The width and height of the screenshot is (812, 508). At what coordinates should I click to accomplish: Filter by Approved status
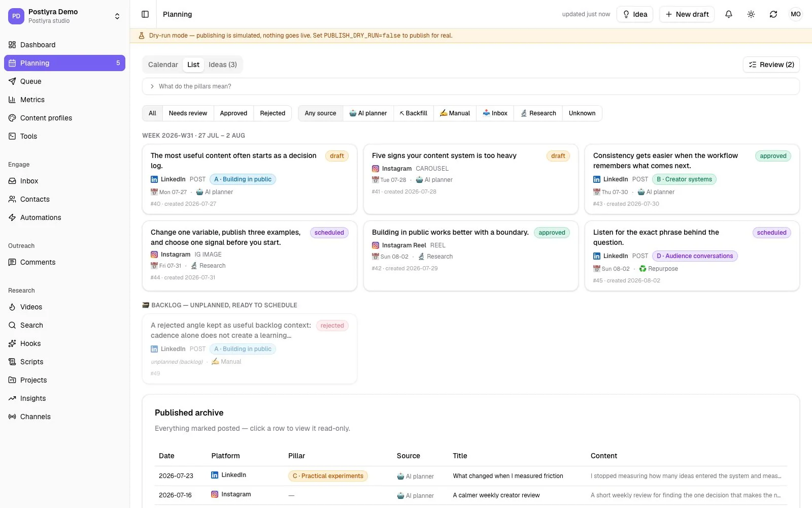233,113
